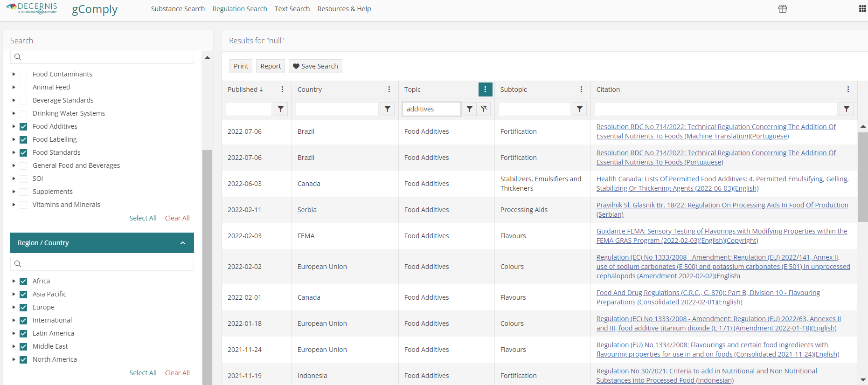This screenshot has height=385, width=868.
Task: Click Clear All under topic categories
Action: pos(177,218)
